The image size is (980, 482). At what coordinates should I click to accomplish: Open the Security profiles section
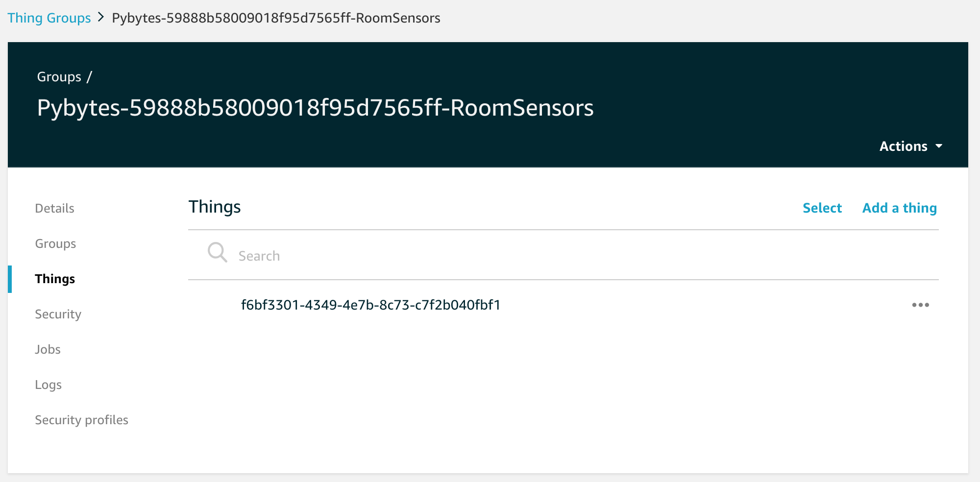click(81, 420)
